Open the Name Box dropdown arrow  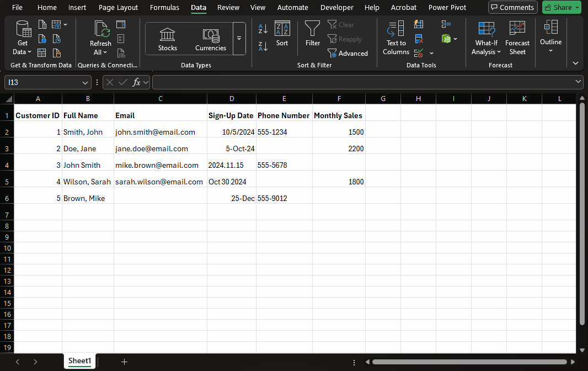pyautogui.click(x=85, y=82)
